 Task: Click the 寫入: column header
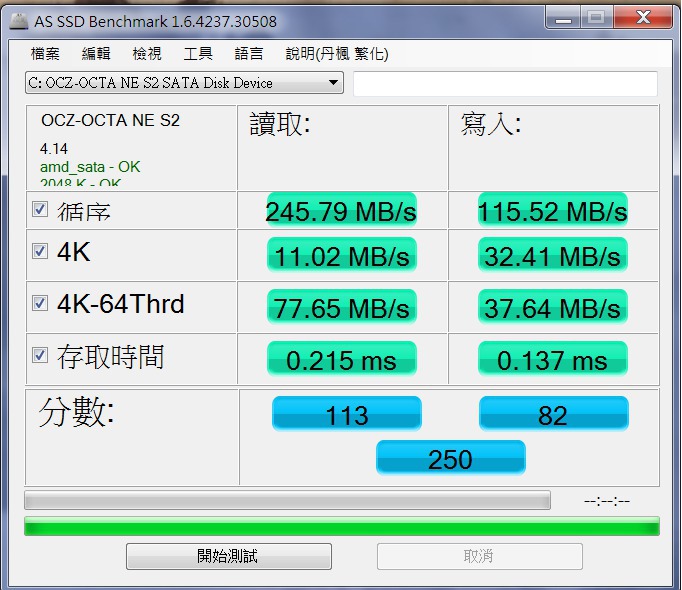[491, 124]
